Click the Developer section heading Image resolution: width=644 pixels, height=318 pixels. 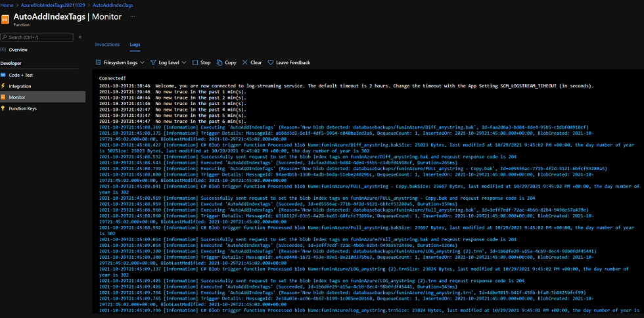pos(11,63)
